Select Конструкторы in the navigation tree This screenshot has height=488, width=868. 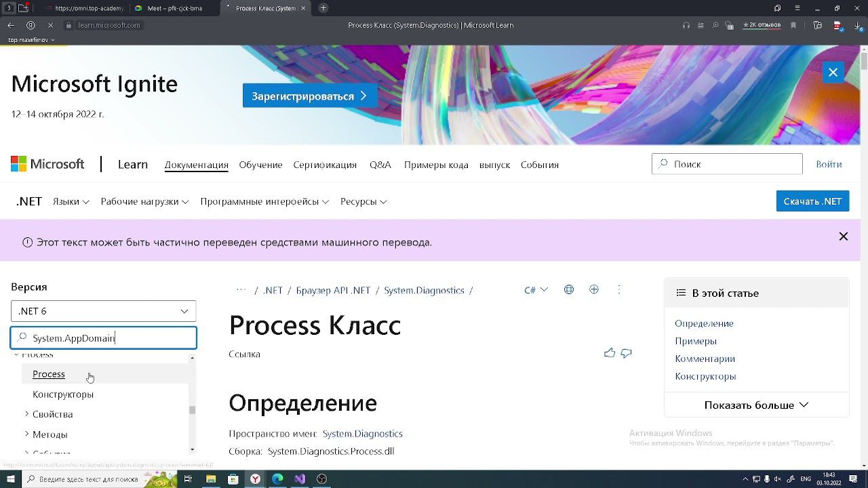click(63, 394)
